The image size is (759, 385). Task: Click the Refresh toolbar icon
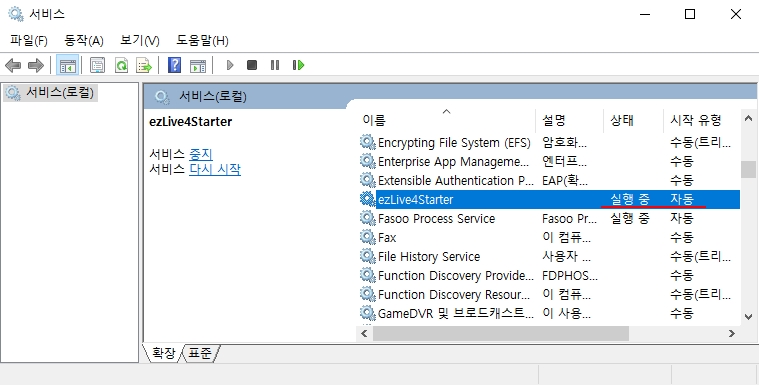[x=121, y=65]
